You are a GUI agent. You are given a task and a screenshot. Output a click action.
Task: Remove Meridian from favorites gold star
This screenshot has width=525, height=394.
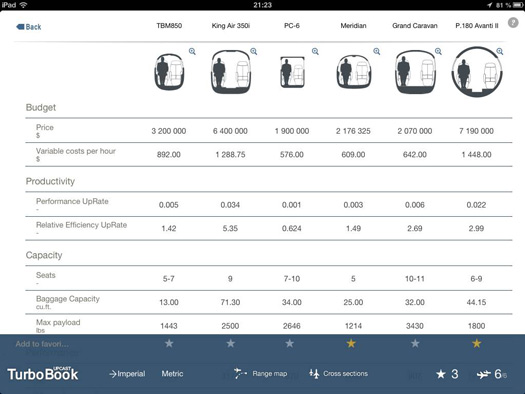[351, 343]
